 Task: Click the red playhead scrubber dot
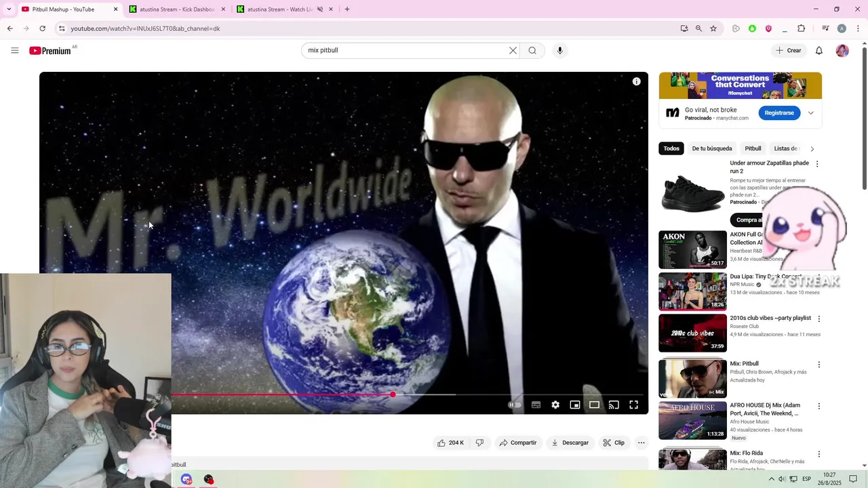(393, 394)
